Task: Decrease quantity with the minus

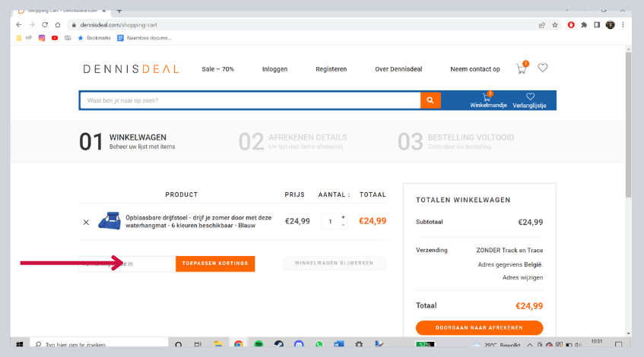Action: coord(344,225)
